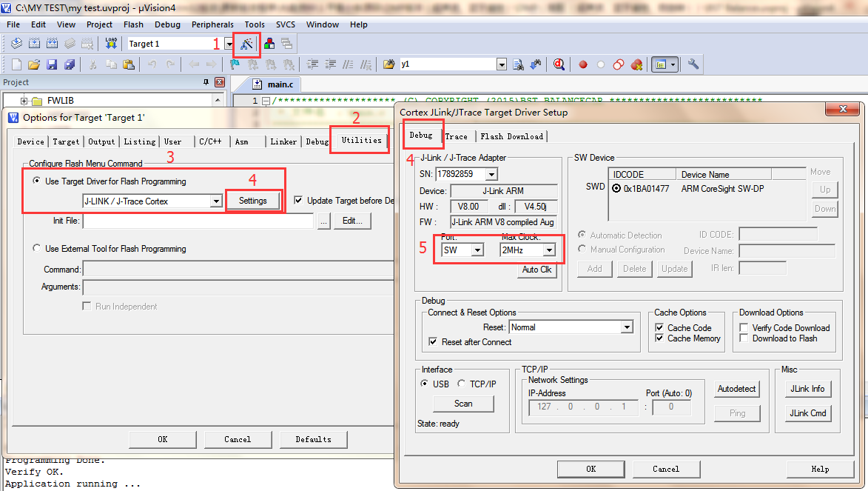Open the Reset Normal dropdown

pyautogui.click(x=627, y=327)
